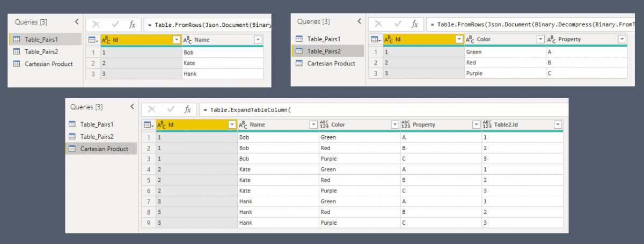Viewport: 644px width, 244px height.
Task: Click the table icon beside the Table_Pairs1 query in the Table_Pairs1 view
Action: click(x=16, y=39)
